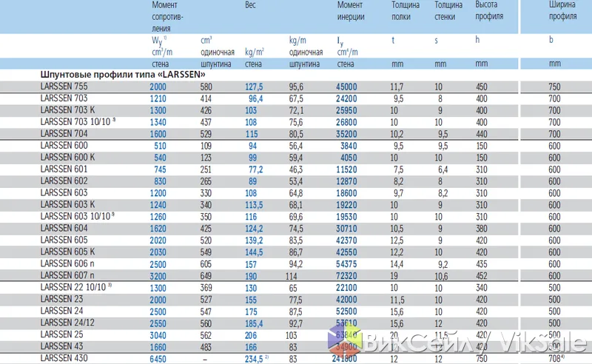This screenshot has width=592, height=364.
Task: Click inertia value 42000 in LARSSEN 23 row
Action: tap(346, 300)
